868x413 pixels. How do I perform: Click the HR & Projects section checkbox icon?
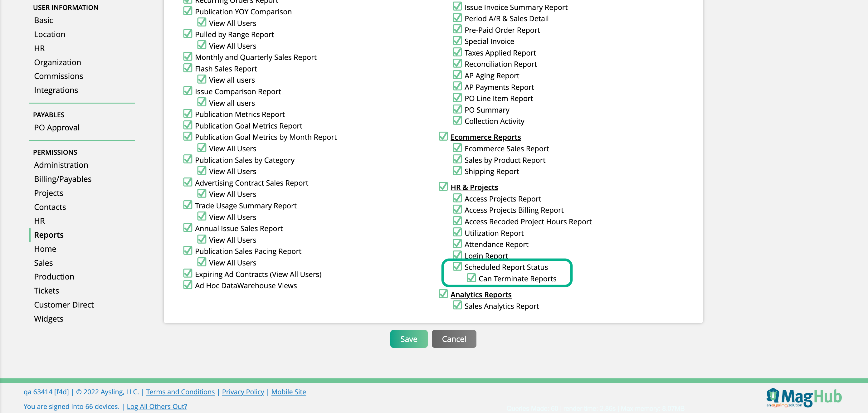click(443, 187)
